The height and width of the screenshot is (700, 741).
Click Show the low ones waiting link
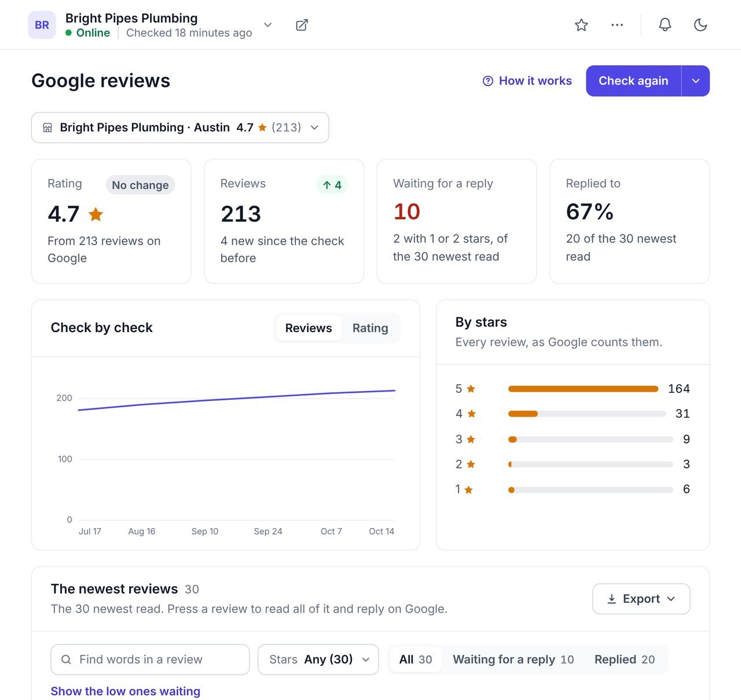point(126,691)
